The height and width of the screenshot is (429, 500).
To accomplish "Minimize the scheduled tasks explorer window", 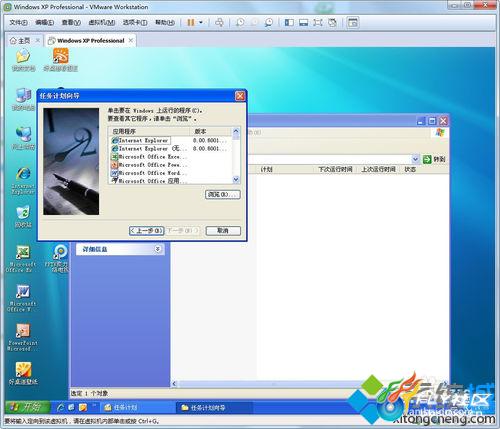I will (x=421, y=121).
